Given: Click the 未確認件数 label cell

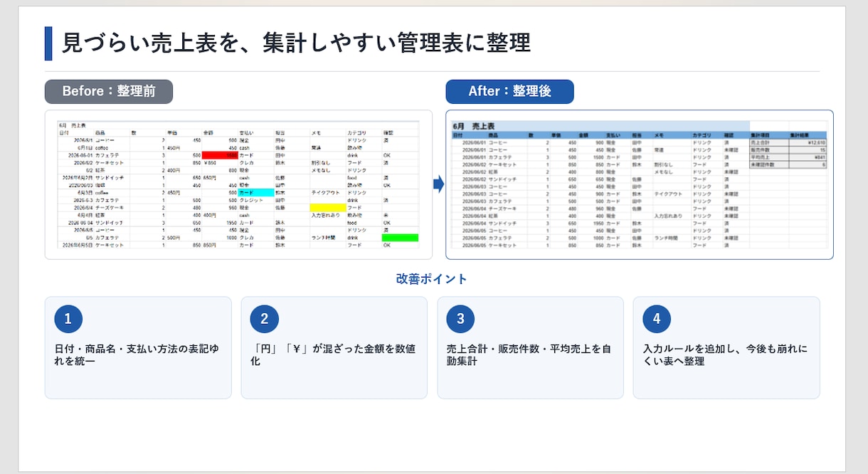Looking at the screenshot, I should [x=769, y=164].
